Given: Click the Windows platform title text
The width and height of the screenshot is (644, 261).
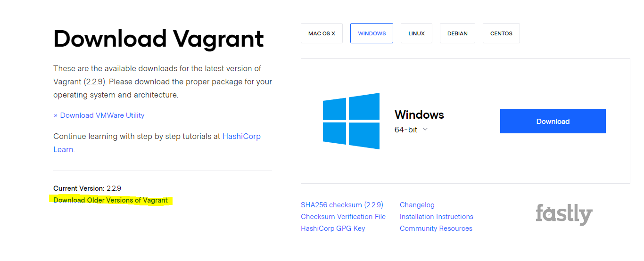Looking at the screenshot, I should (419, 114).
